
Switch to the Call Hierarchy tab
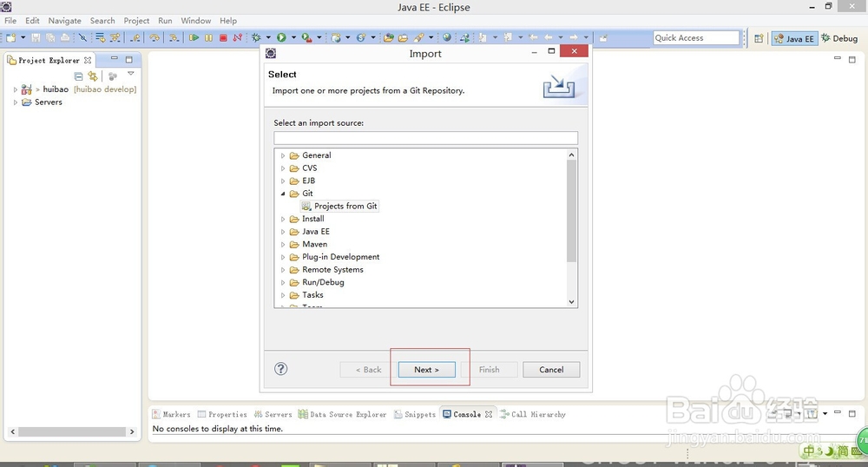[533, 414]
